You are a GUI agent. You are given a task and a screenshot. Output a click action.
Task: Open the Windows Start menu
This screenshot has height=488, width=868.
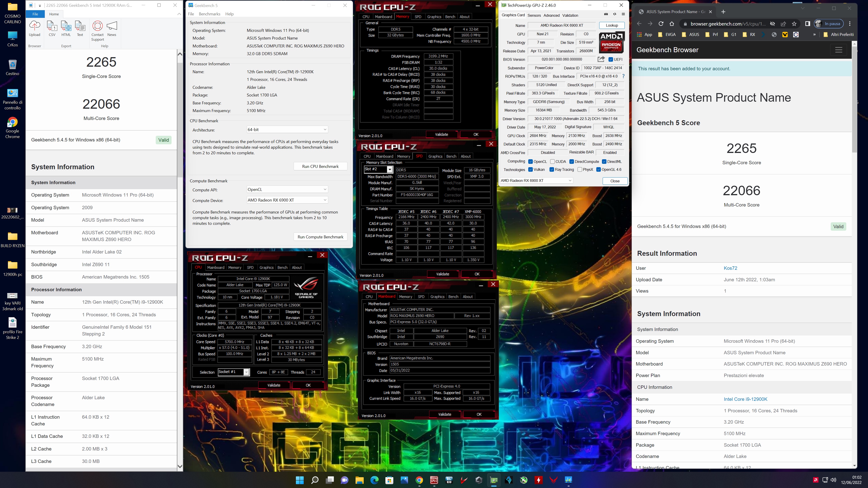[x=300, y=480]
